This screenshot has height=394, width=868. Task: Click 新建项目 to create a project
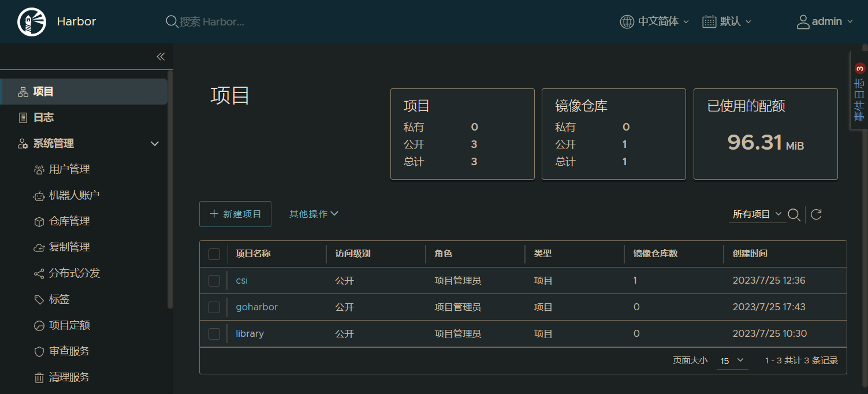235,214
